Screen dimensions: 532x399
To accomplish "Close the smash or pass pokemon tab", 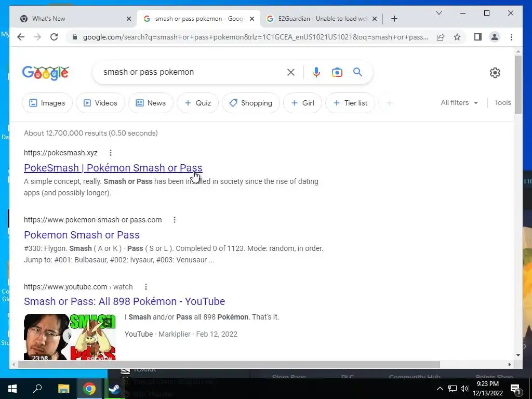I will pos(252,19).
